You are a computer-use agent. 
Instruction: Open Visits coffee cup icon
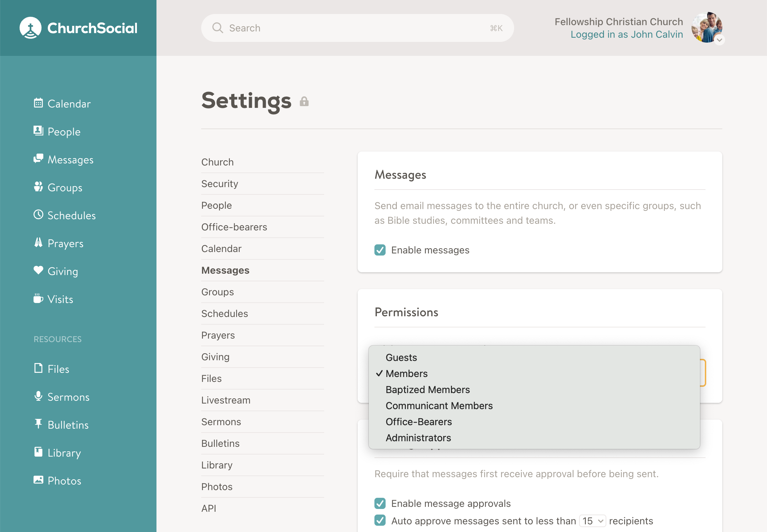(38, 298)
